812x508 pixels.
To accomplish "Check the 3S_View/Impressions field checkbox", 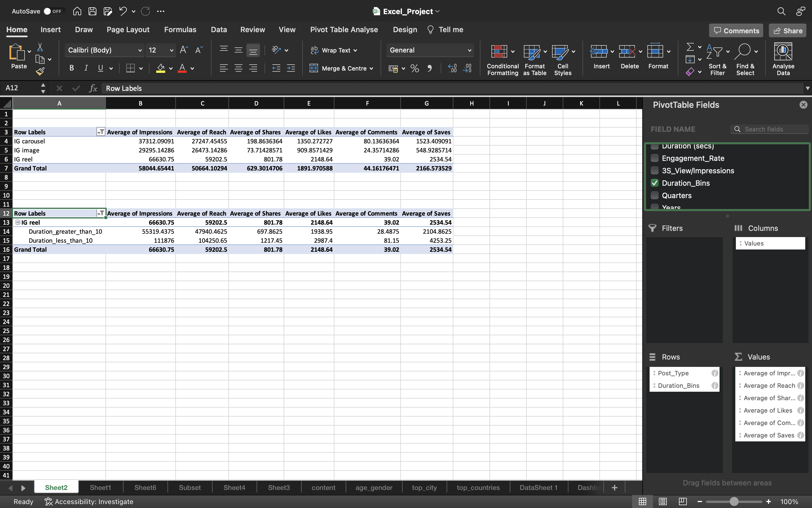I will [x=654, y=171].
